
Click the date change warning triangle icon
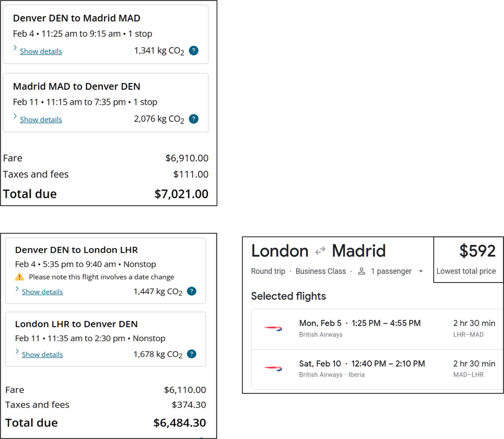click(x=20, y=277)
